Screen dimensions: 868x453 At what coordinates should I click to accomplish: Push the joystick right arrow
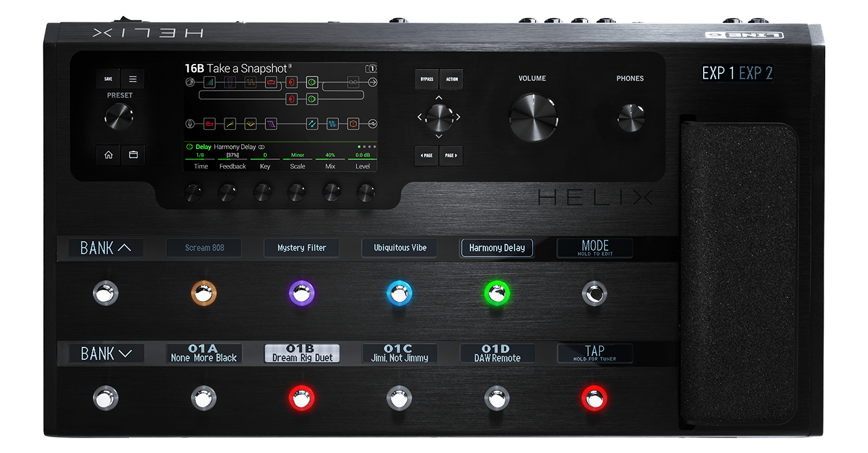(x=458, y=117)
